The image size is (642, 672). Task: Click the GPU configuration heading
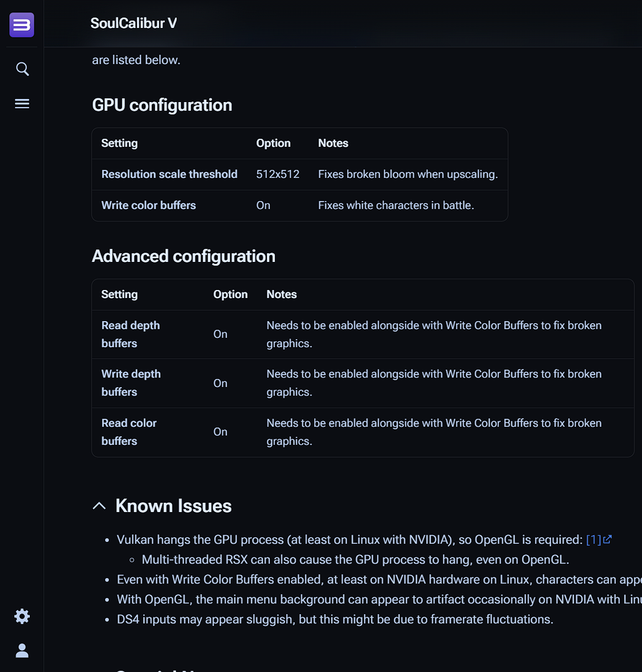162,105
